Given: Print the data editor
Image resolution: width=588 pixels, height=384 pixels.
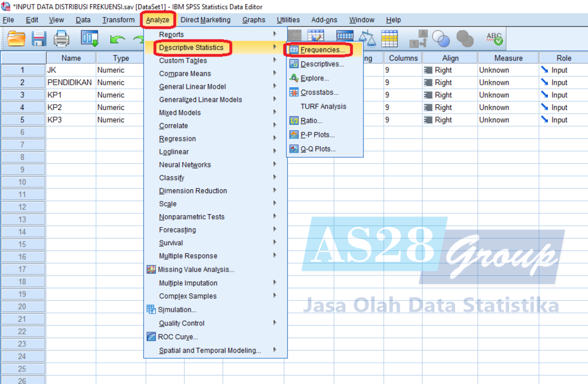Looking at the screenshot, I should [x=61, y=39].
